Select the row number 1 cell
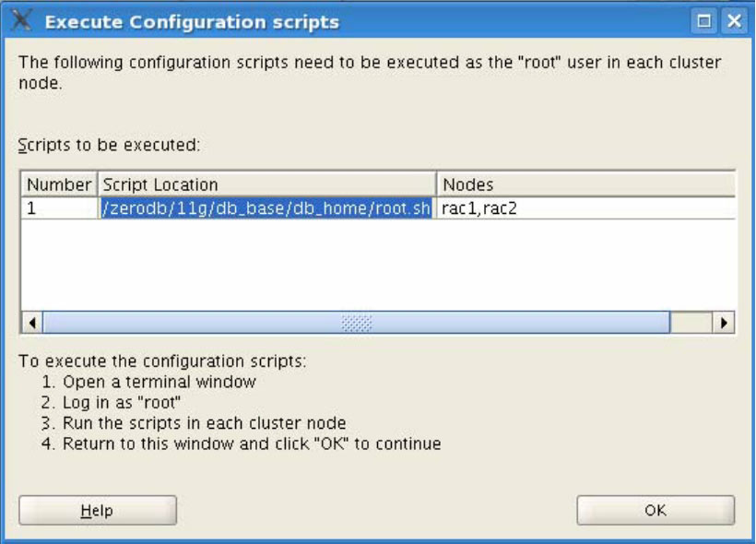756x544 pixels. 59,208
